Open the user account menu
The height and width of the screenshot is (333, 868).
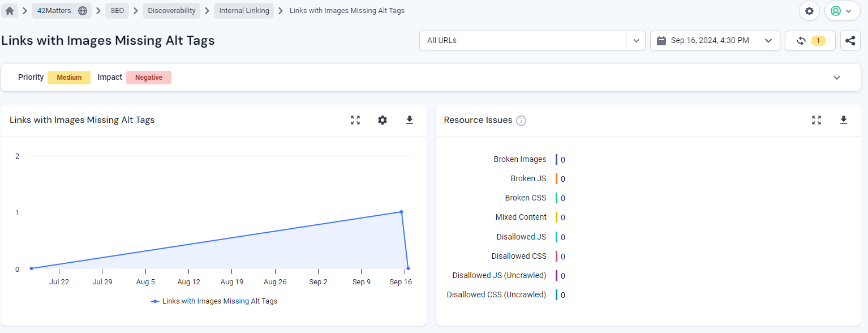coord(842,11)
